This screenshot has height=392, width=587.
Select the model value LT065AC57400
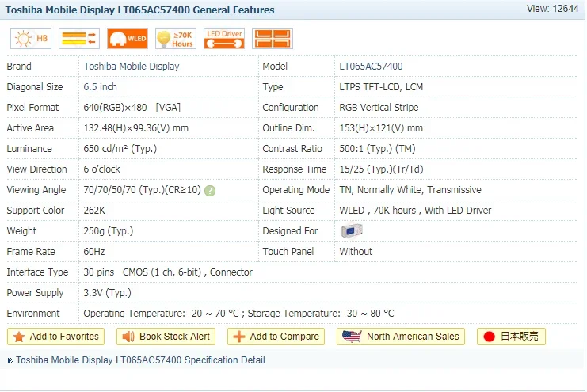point(371,67)
